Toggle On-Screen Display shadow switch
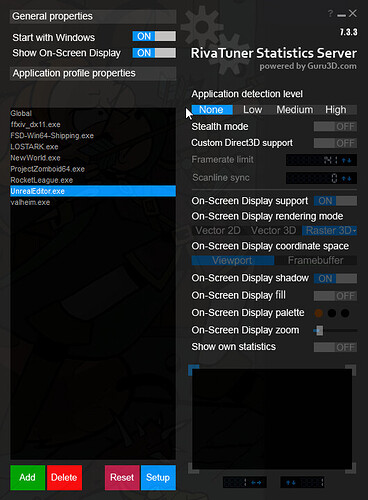Screen dimensions: 368x500 pyautogui.click(x=335, y=278)
